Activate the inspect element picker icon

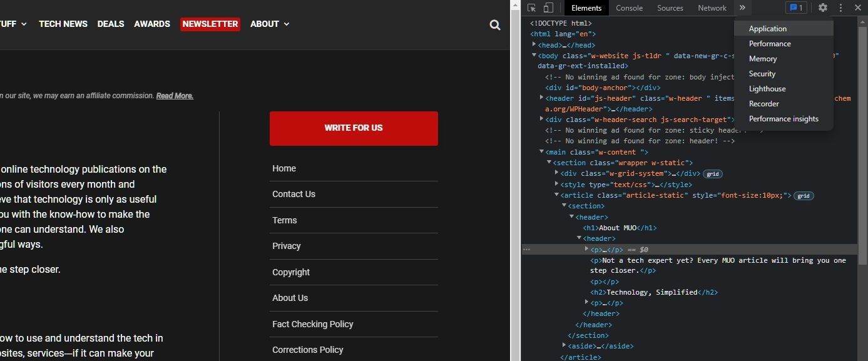point(531,8)
